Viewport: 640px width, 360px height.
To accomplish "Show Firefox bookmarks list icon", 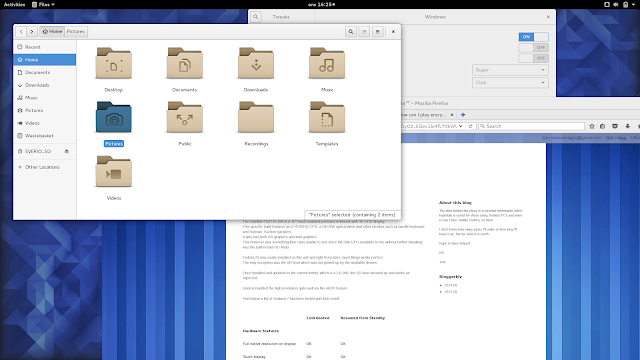I will pos(602,126).
